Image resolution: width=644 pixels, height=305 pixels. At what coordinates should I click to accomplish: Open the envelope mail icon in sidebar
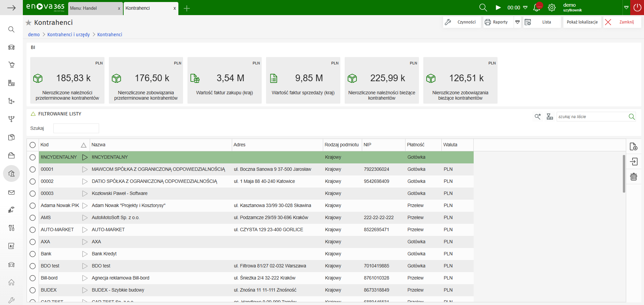point(11,193)
